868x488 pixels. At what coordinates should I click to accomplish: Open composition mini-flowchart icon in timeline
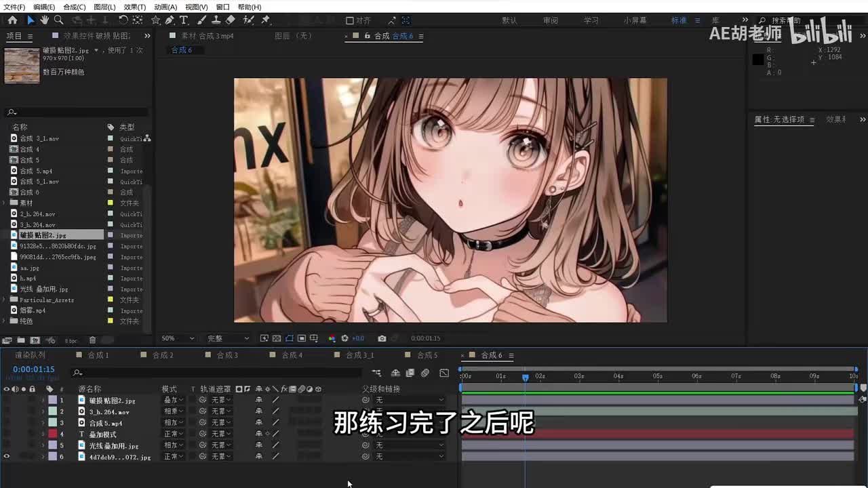pos(376,373)
